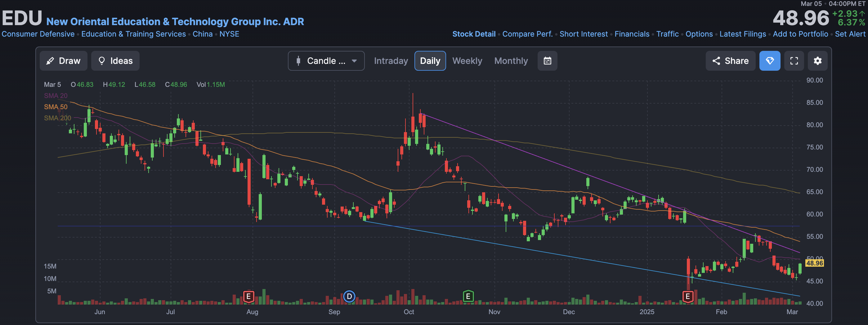
Task: Open the NYSE exchange link
Action: [229, 34]
